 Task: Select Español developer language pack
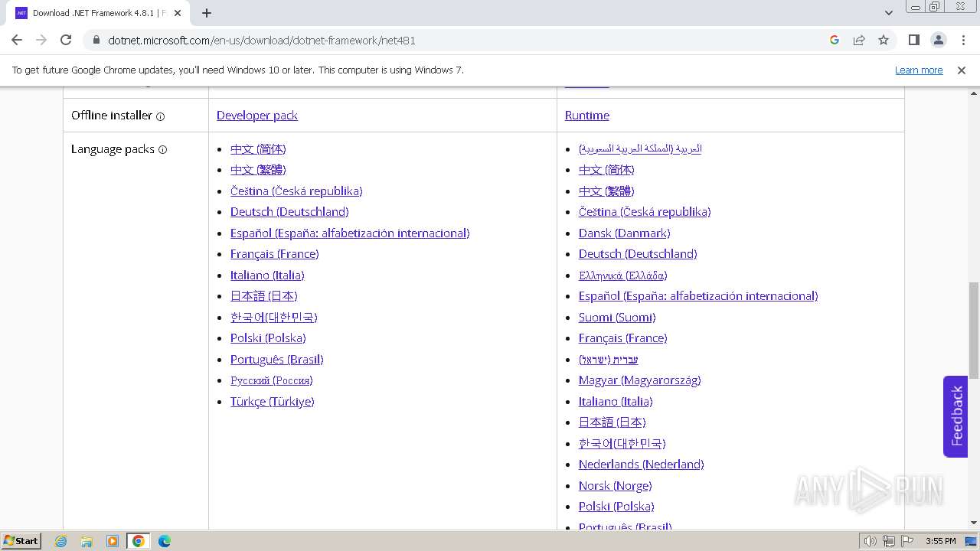[350, 233]
